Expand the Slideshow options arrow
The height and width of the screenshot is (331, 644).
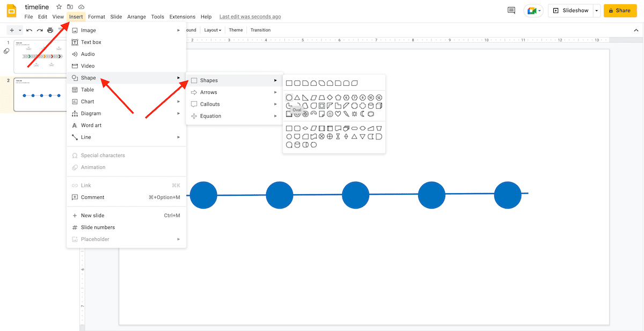click(x=596, y=10)
